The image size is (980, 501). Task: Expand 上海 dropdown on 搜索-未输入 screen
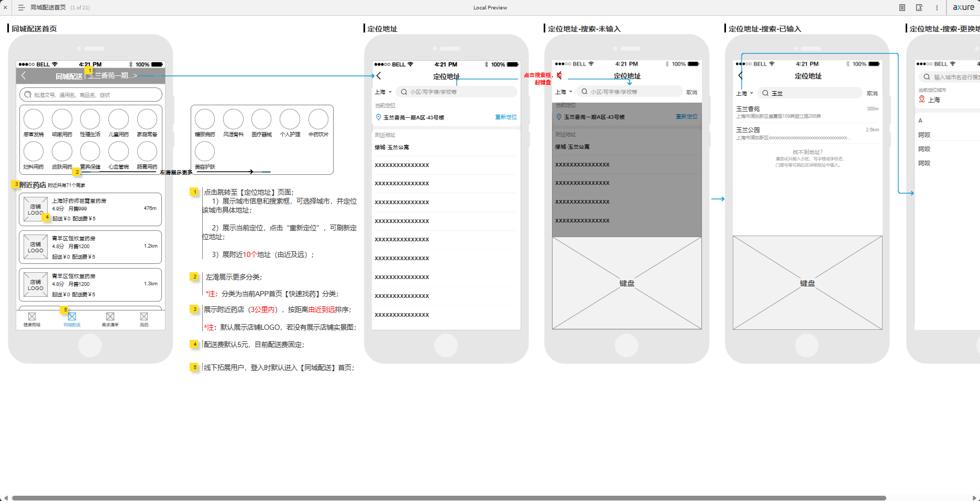coord(564,92)
